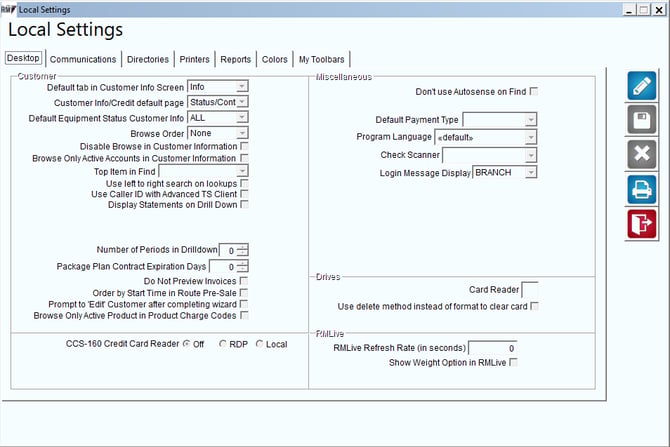Viewport: 670px width, 447px height.
Task: Expand the Top Item in Find dropdown
Action: tap(242, 171)
